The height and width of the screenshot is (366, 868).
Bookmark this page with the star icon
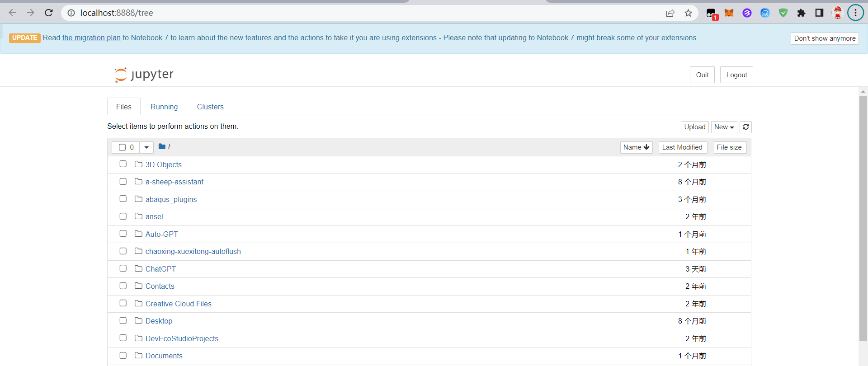tap(688, 13)
